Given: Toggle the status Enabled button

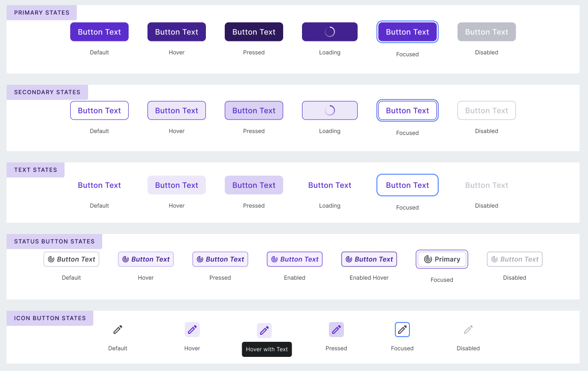Looking at the screenshot, I should (295, 259).
